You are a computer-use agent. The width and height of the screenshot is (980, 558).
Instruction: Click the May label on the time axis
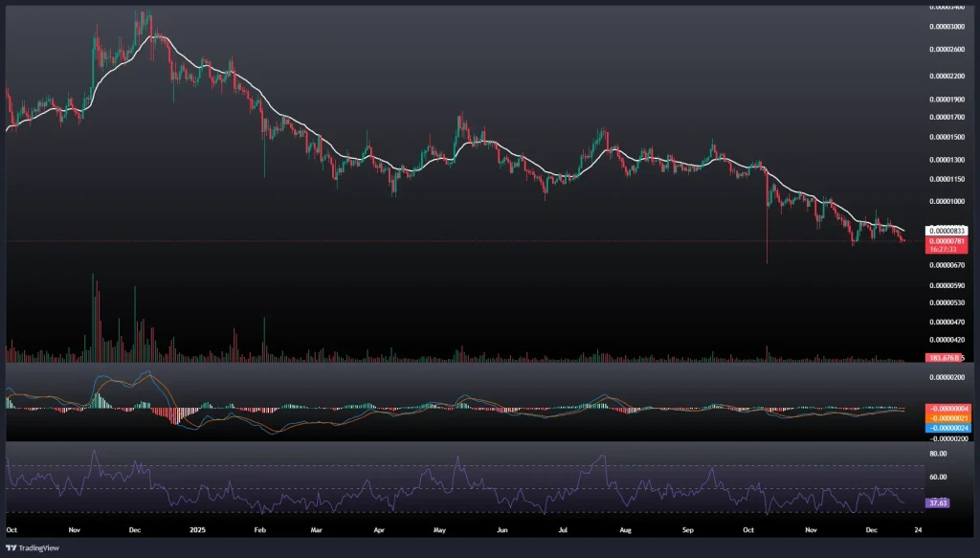click(x=440, y=527)
